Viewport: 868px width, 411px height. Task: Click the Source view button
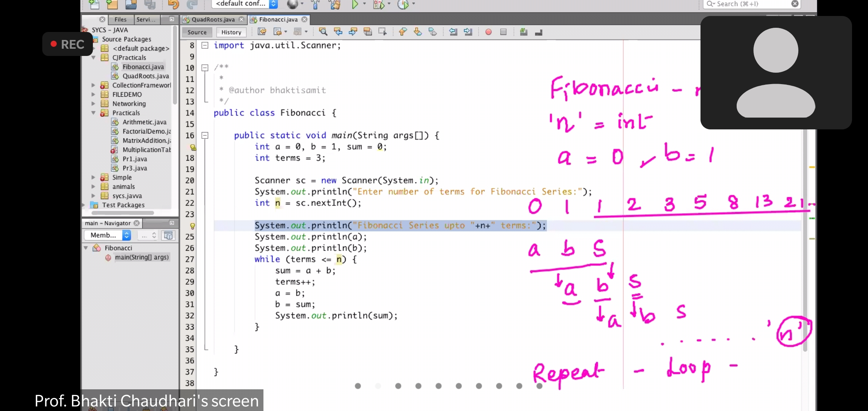tap(197, 32)
